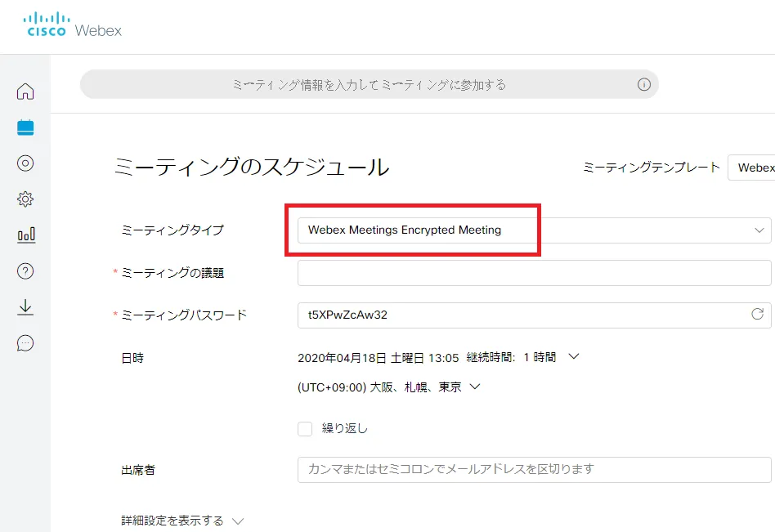The image size is (775, 532).
Task: Regenerate the meeting password with refresh icon
Action: 757,315
